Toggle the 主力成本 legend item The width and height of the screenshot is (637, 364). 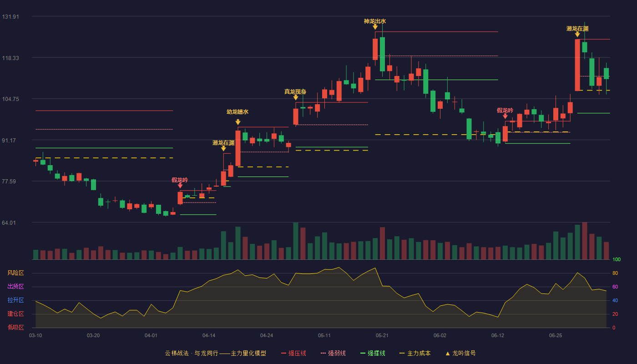click(415, 353)
